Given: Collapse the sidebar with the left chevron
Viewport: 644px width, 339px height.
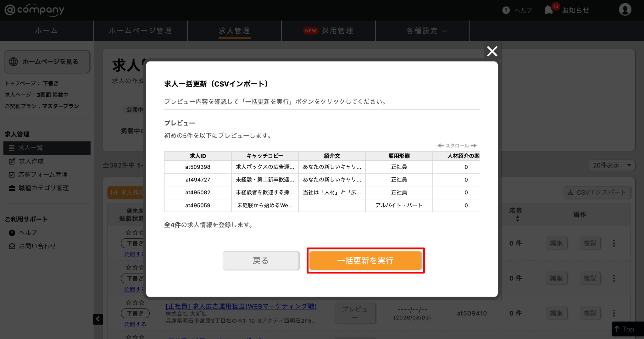Looking at the screenshot, I should click(98, 319).
